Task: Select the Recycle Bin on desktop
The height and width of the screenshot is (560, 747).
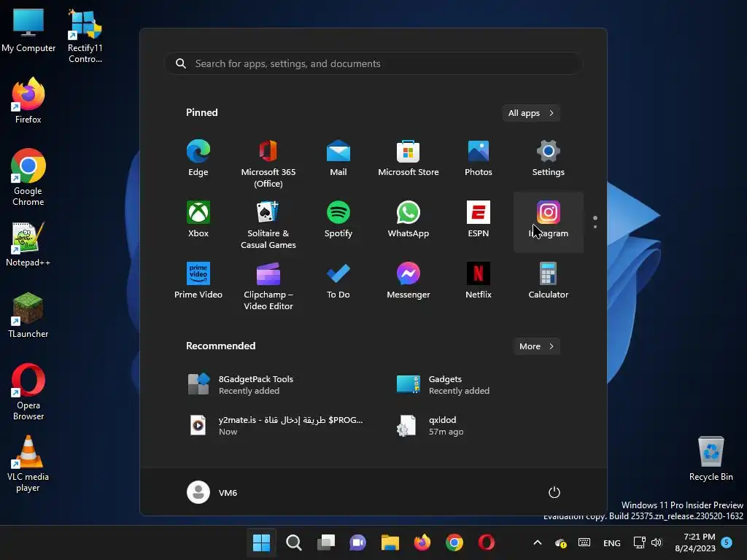Action: (711, 459)
